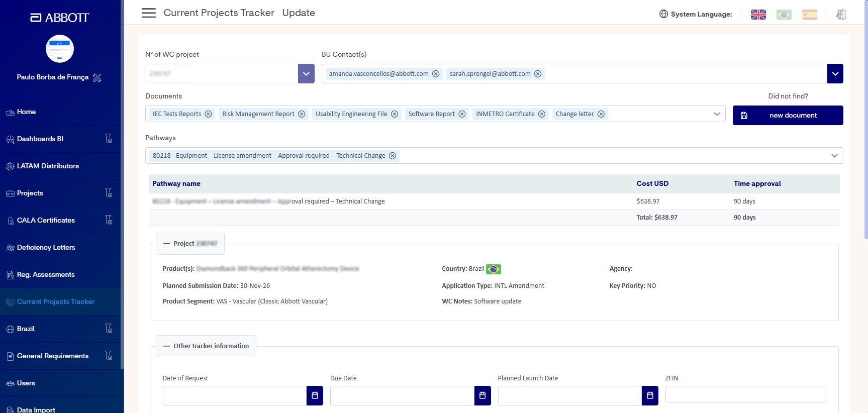The image size is (868, 413).
Task: Remove IEC Tests Reports document tag
Action: 208,114
